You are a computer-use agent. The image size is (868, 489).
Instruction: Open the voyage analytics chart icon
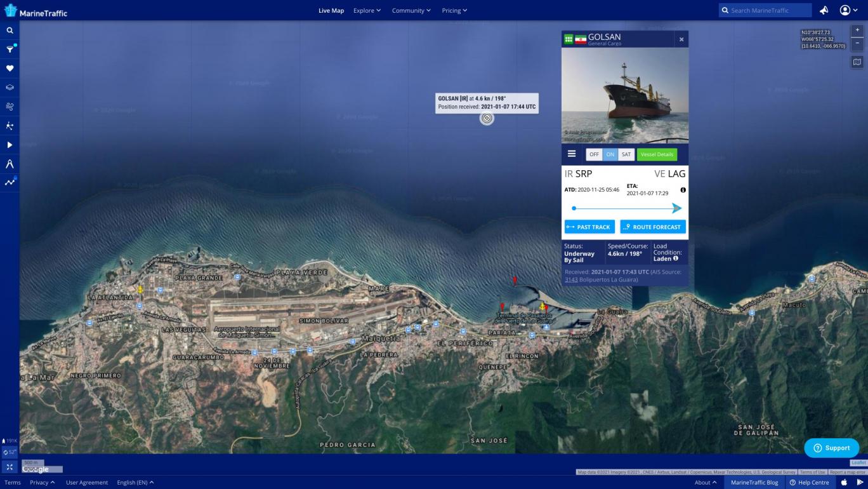(x=10, y=182)
